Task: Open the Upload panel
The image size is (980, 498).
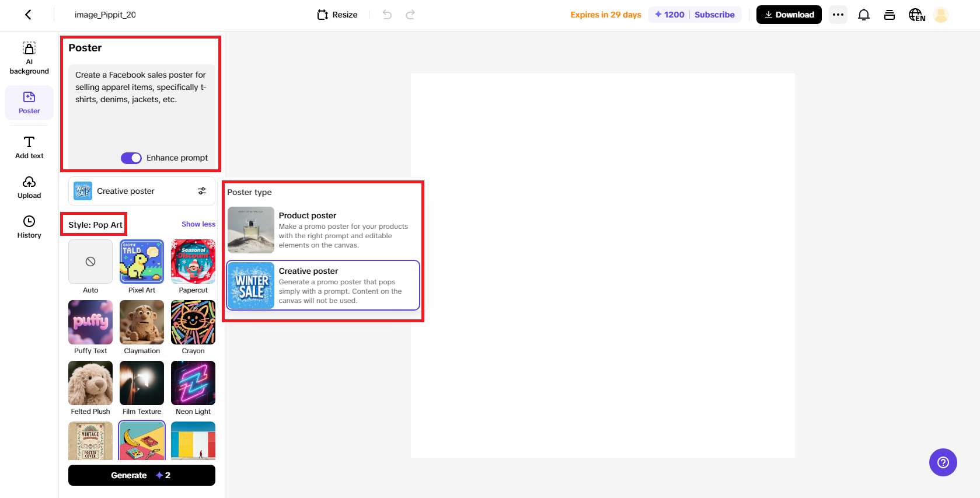Action: 29,187
